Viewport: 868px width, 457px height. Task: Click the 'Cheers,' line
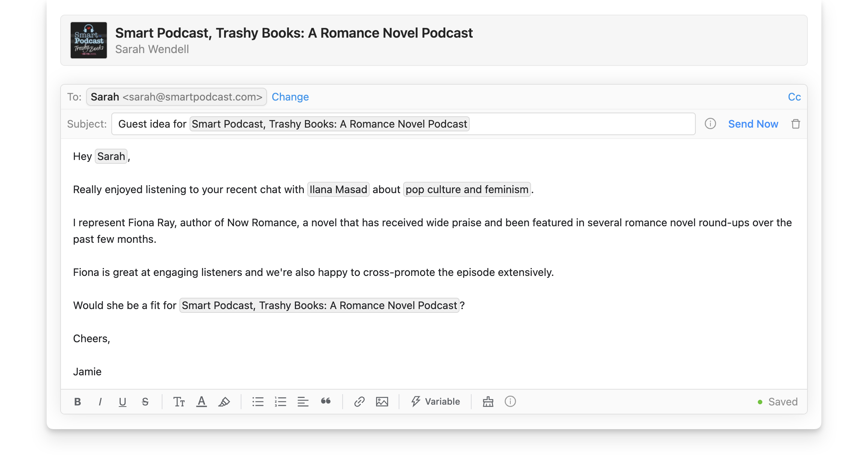[x=91, y=338]
